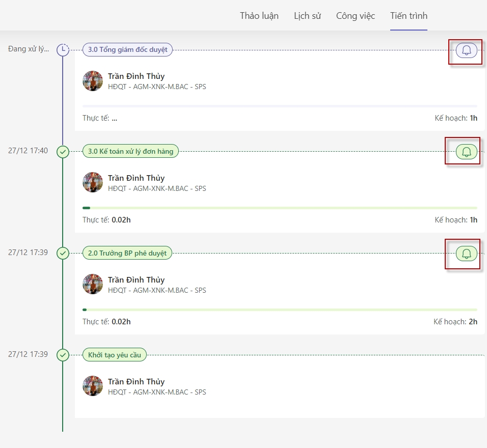Click the checkmark icon beside Khởi tạo yêu cầu

click(x=63, y=355)
